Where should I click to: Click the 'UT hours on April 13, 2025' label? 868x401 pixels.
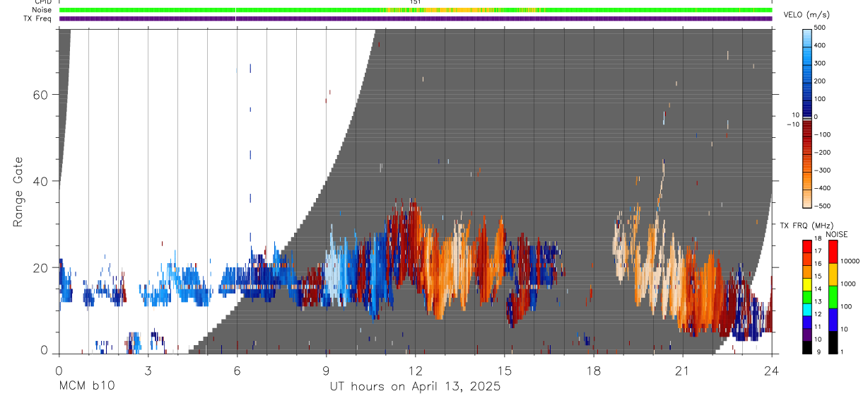tap(415, 387)
